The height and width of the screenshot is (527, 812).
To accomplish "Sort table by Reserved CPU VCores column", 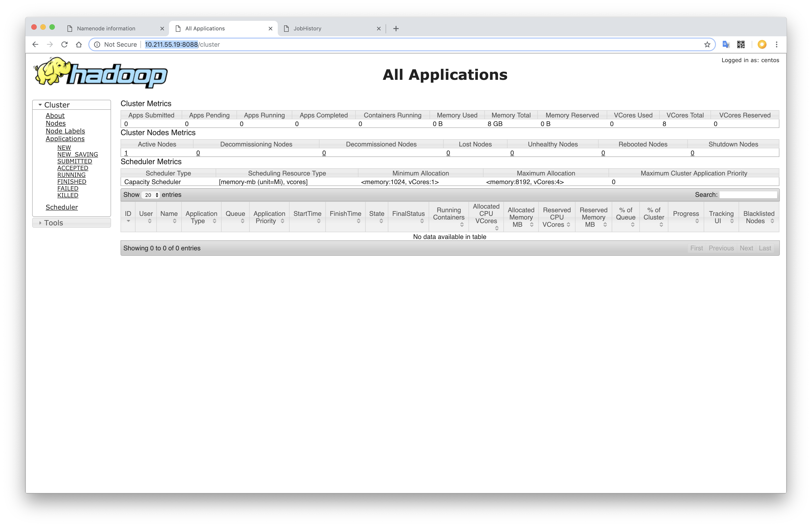I will click(x=557, y=217).
